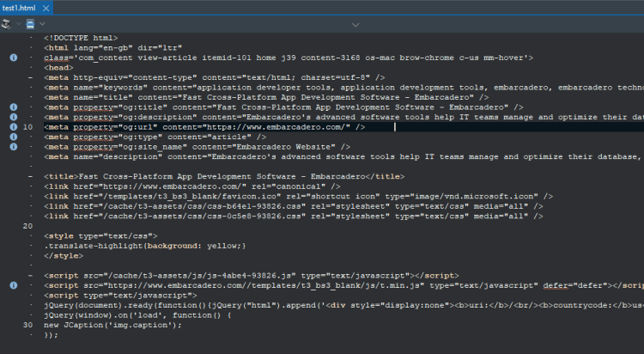Click the .translate-highlight CSS rule line
Viewport: 644px width, 354px height.
pyautogui.click(x=145, y=246)
